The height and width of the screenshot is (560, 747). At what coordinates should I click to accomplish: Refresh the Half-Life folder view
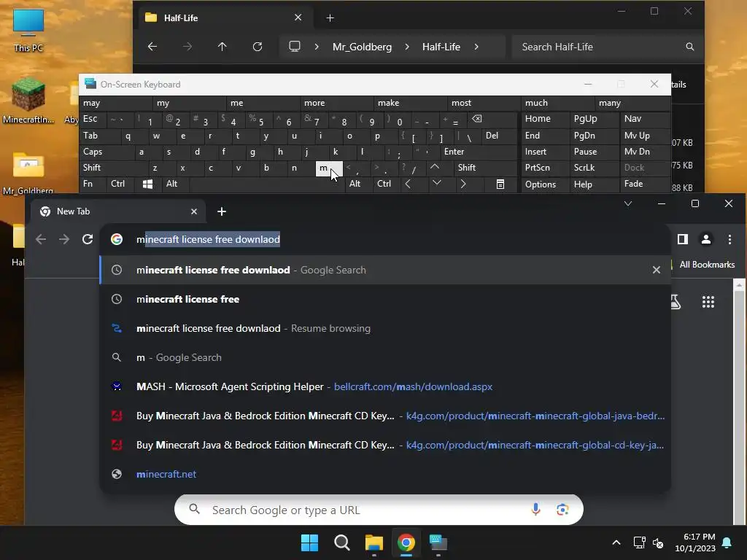258,47
